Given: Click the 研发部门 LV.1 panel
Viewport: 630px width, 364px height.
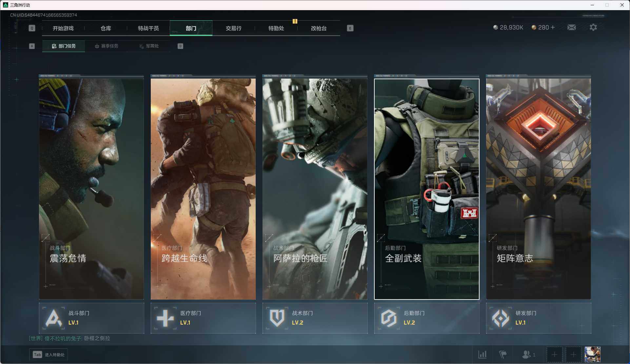Looking at the screenshot, I should pyautogui.click(x=538, y=318).
